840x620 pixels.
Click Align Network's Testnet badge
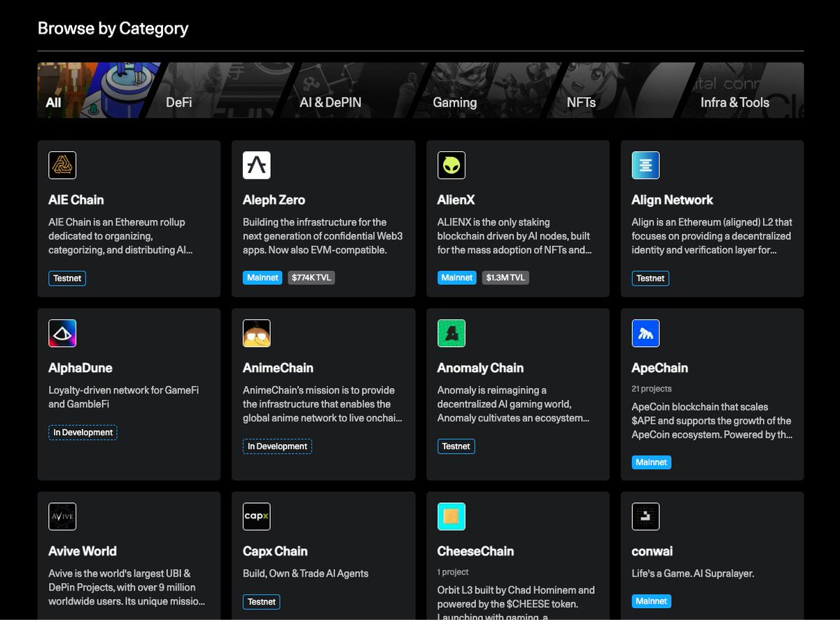click(650, 278)
